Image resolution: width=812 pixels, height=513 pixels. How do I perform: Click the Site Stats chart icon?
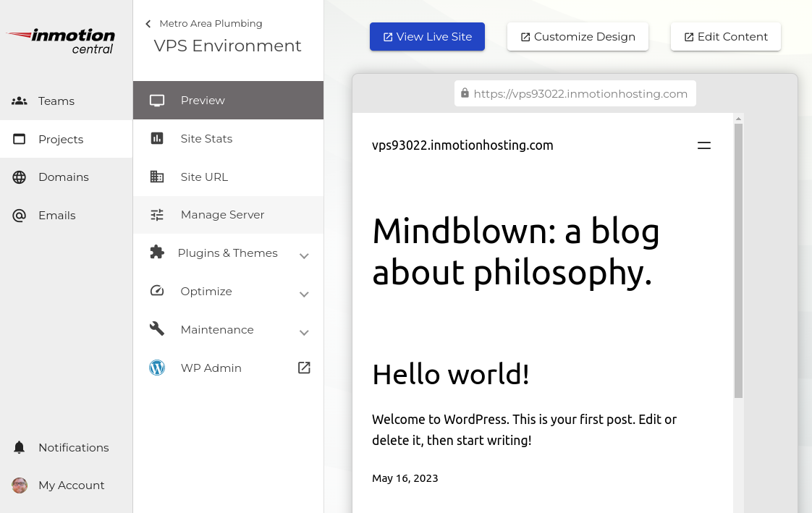(x=157, y=139)
